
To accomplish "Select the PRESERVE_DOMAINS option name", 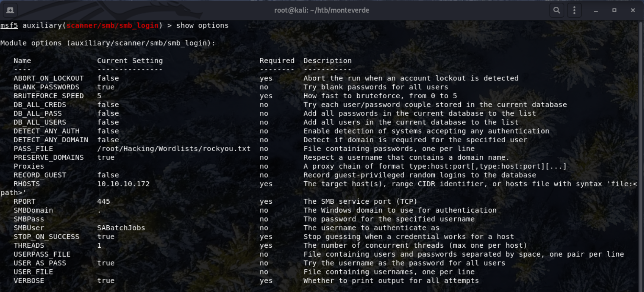I will [49, 157].
